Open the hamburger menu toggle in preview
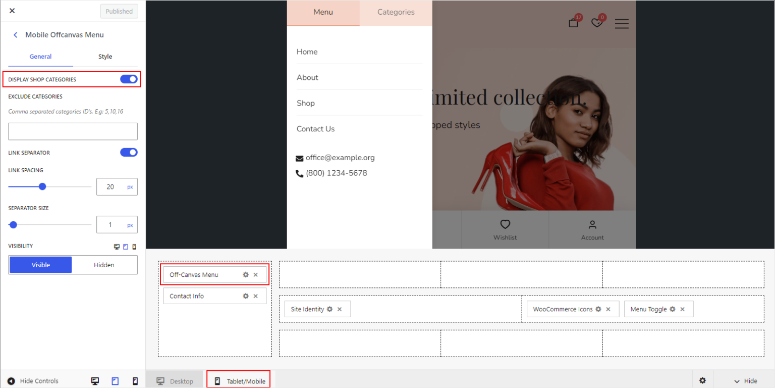The width and height of the screenshot is (775, 388). (622, 24)
